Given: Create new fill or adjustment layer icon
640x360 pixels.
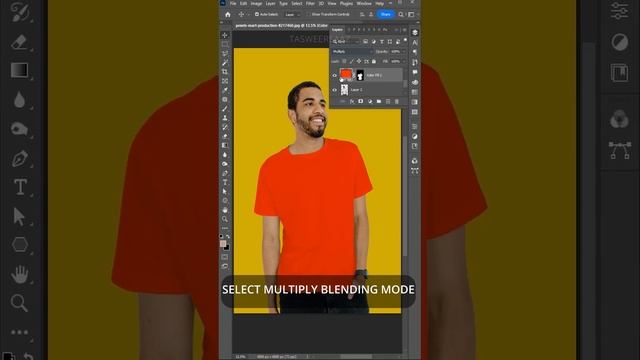Looking at the screenshot, I should click(x=370, y=101).
